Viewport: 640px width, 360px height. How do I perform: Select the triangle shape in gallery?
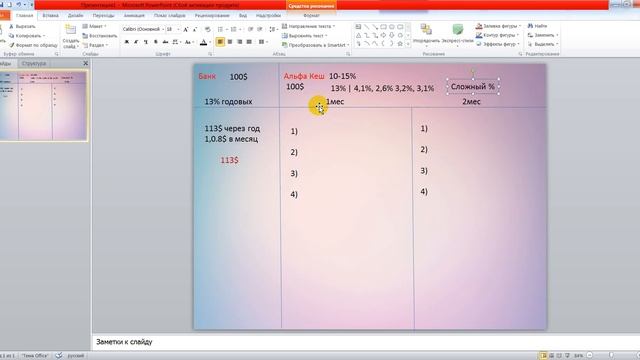pyautogui.click(x=358, y=36)
